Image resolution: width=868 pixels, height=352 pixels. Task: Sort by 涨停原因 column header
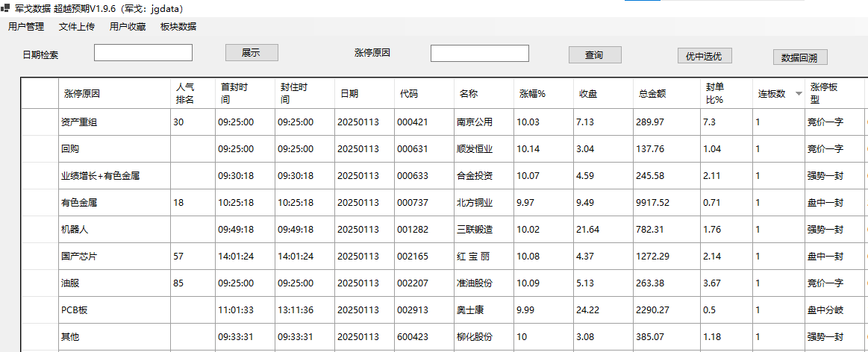point(115,93)
